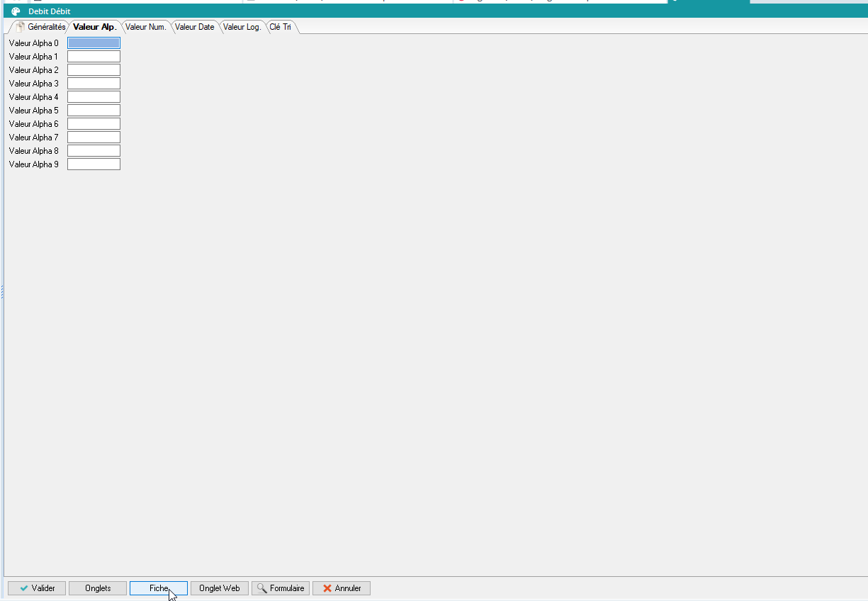Click the "Valeur Alpha 5" label
This screenshot has width=868, height=601.
(34, 111)
